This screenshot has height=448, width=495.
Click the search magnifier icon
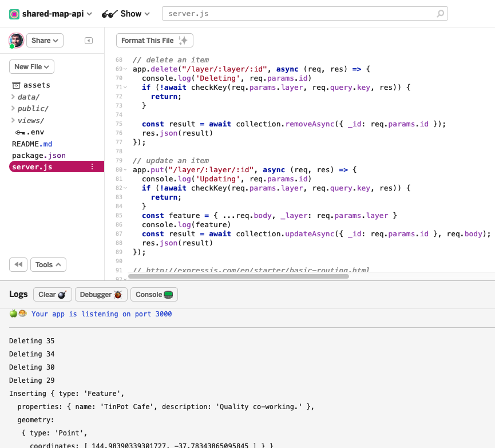point(440,14)
